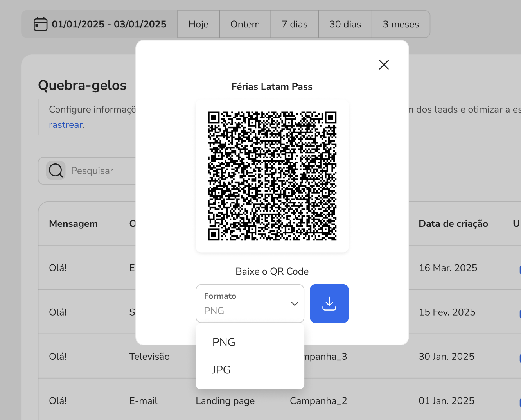The image size is (521, 420).
Task: Close the QR code modal
Action: [384, 65]
